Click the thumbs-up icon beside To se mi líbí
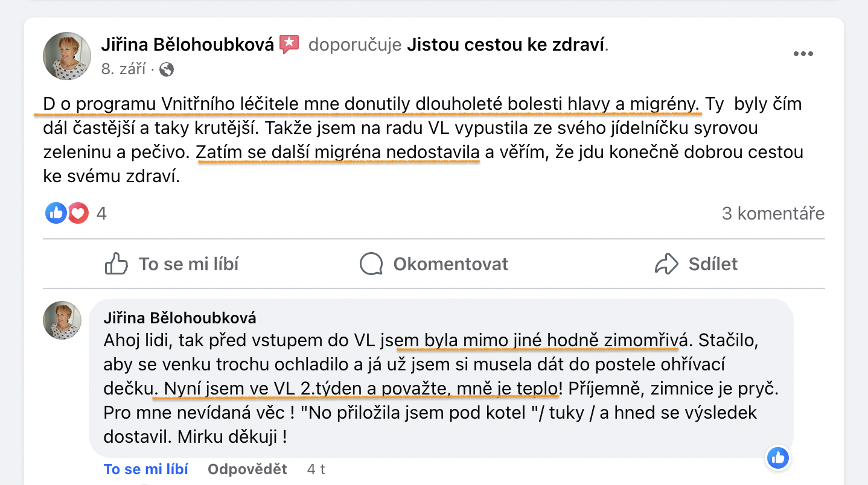This screenshot has height=485, width=868. tap(116, 264)
